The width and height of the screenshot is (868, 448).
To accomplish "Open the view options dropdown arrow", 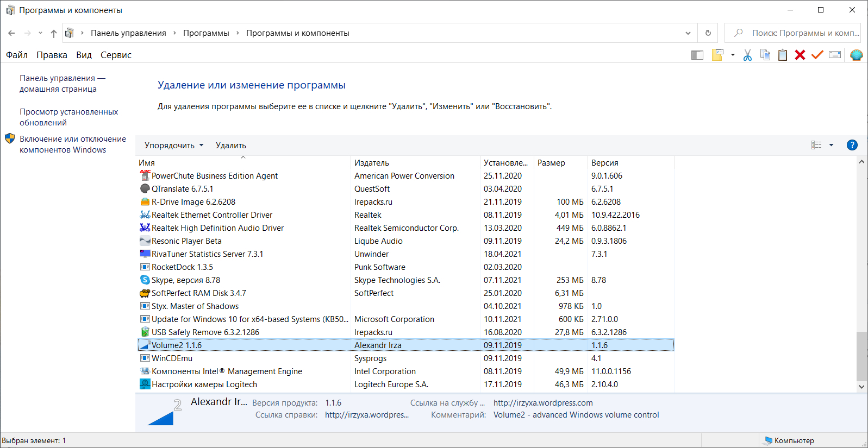I will coord(831,145).
